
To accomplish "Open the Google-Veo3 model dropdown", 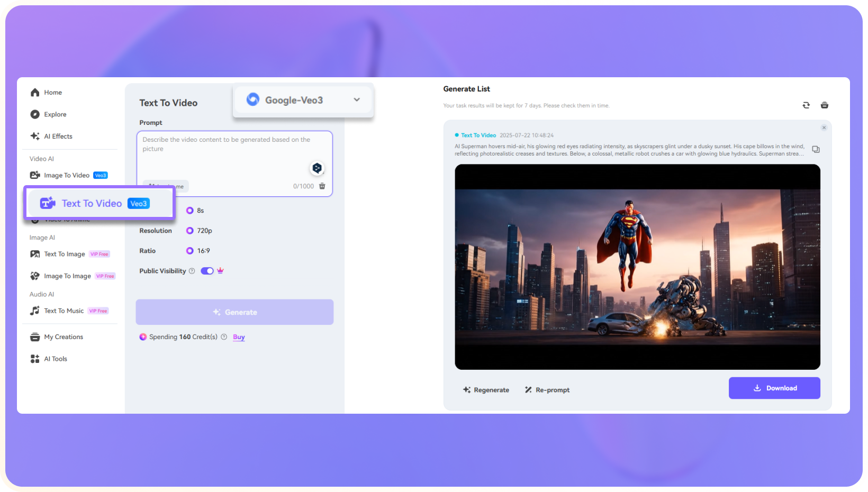I will click(x=303, y=100).
